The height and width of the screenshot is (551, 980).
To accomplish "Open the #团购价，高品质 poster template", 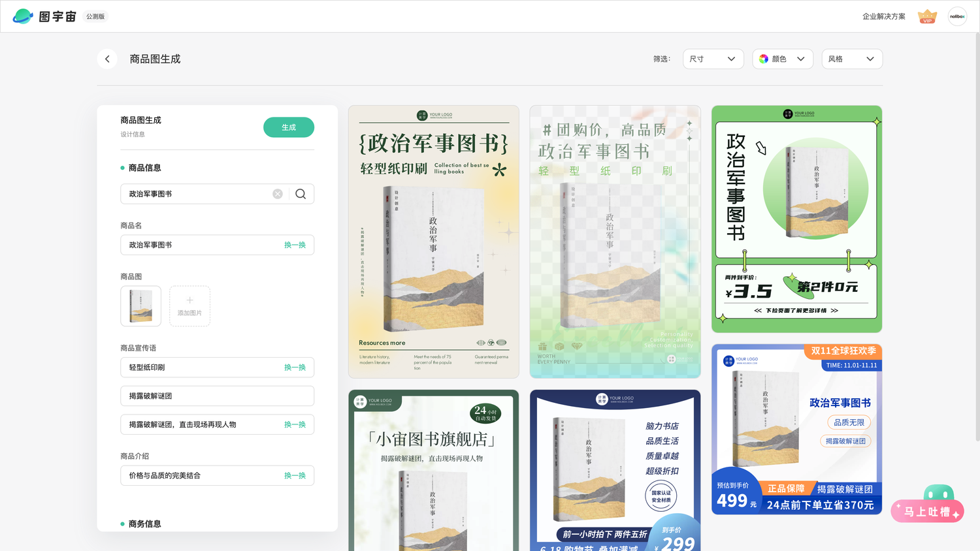I will click(615, 242).
